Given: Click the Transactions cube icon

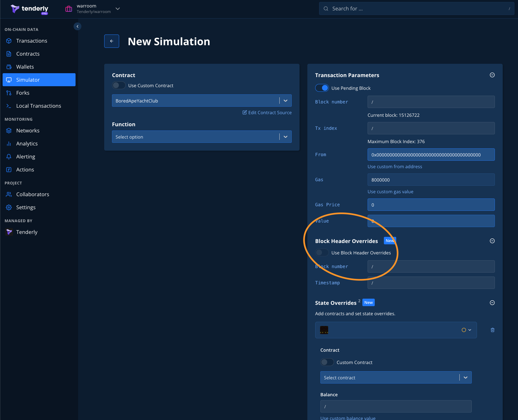Looking at the screenshot, I should pyautogui.click(x=9, y=41).
